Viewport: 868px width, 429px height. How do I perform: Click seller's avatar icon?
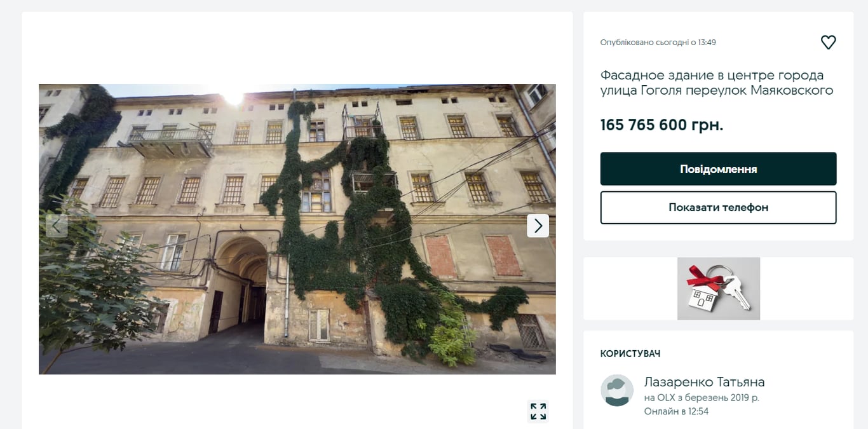pyautogui.click(x=617, y=390)
